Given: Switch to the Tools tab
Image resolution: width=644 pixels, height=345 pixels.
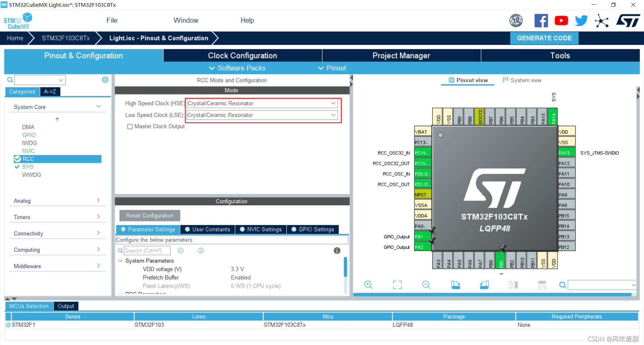Looking at the screenshot, I should 560,56.
